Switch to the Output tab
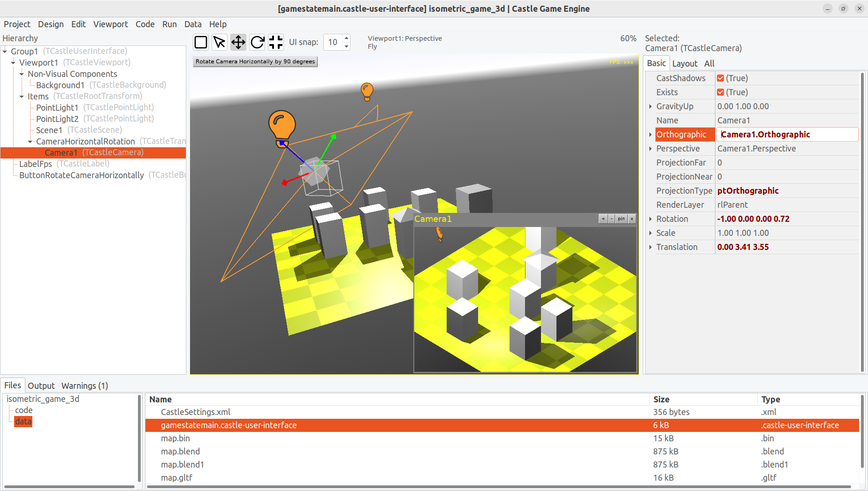 41,385
